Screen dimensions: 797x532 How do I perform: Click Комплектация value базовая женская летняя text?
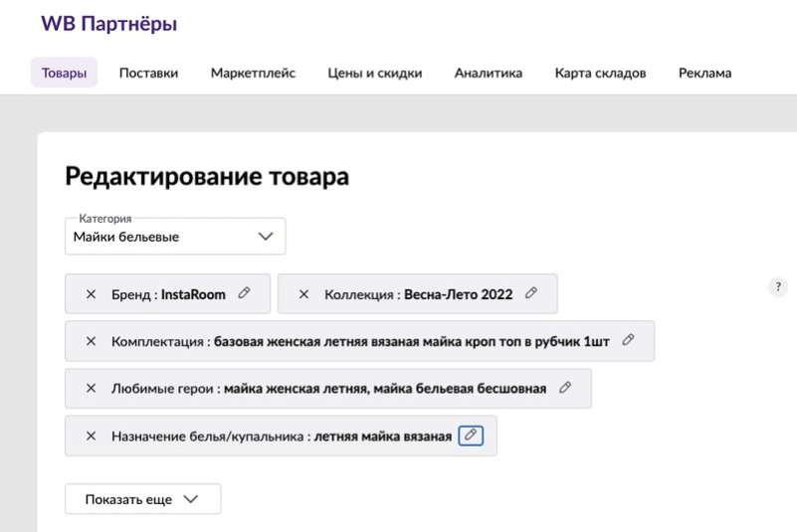pos(412,341)
